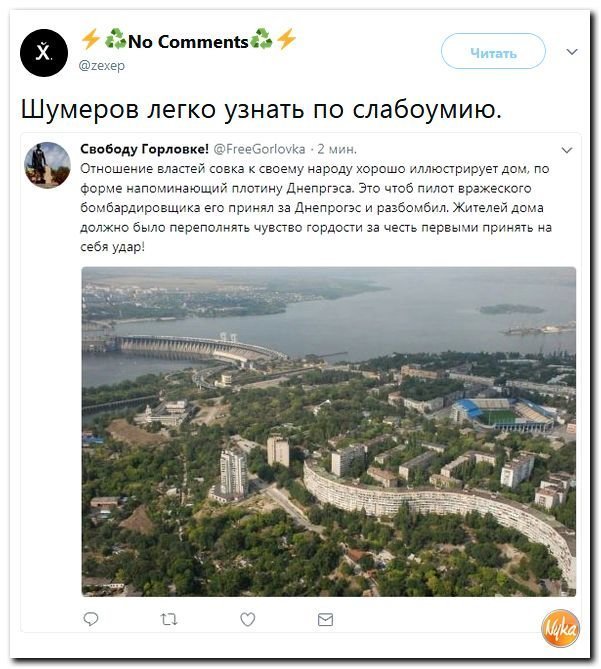Select the Шумеров легко узнать tweet text
601x669 pixels.
(261, 109)
